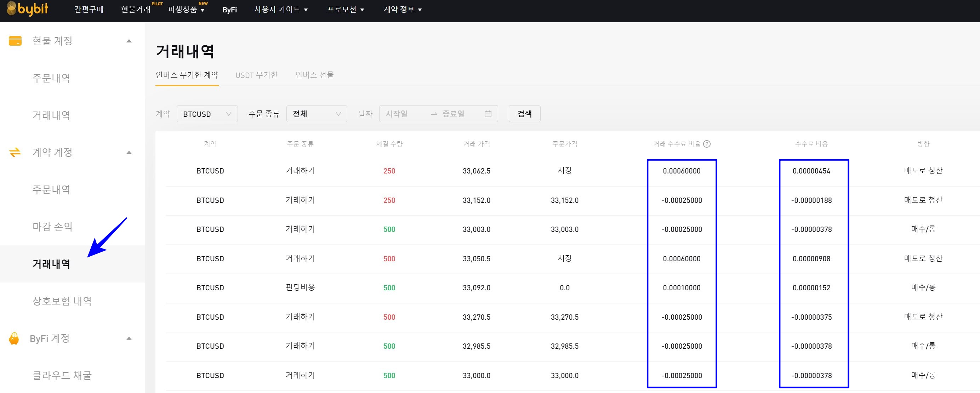The height and width of the screenshot is (393, 980).
Task: Collapse the 현물 계정 section
Action: click(x=129, y=41)
